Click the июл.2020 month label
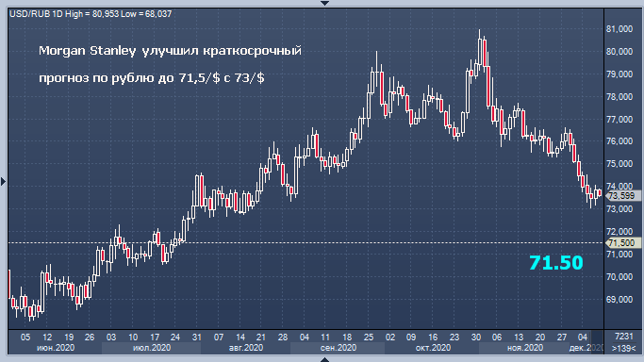Viewport: 644px width, 362px height. (x=152, y=348)
